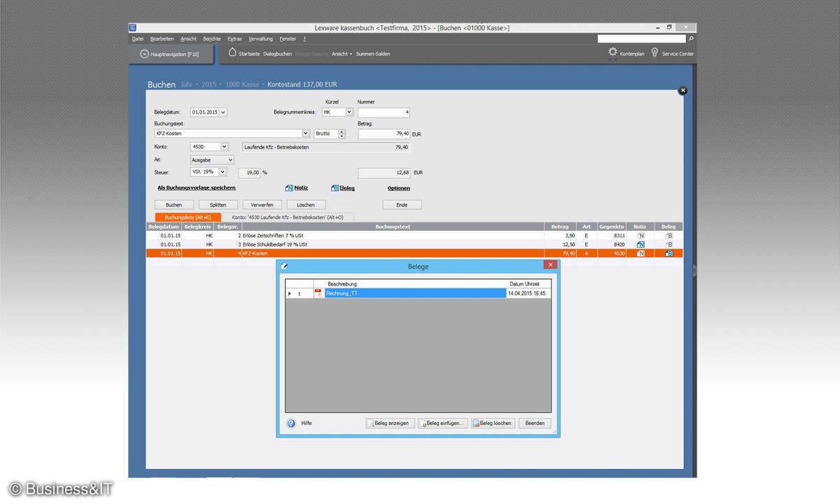Screen dimensions: 840x504
Task: Click the top-right search input field
Action: (642, 39)
